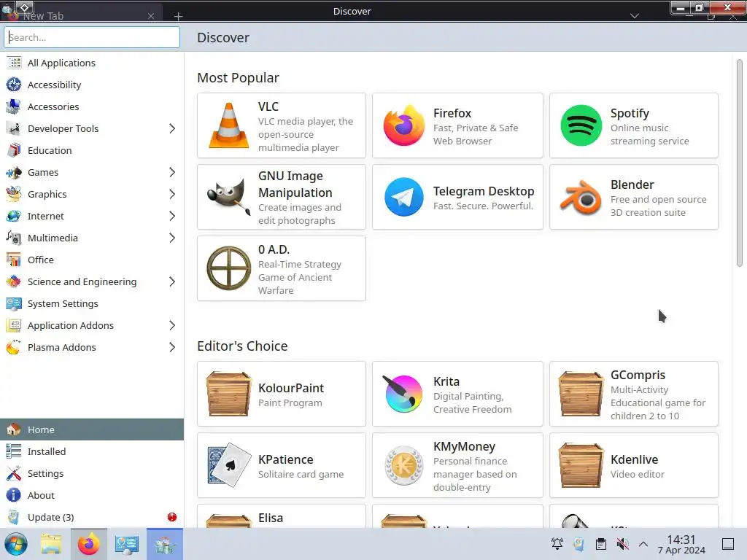This screenshot has height=560, width=747.
Task: Click the muted volume tray icon
Action: point(622,544)
